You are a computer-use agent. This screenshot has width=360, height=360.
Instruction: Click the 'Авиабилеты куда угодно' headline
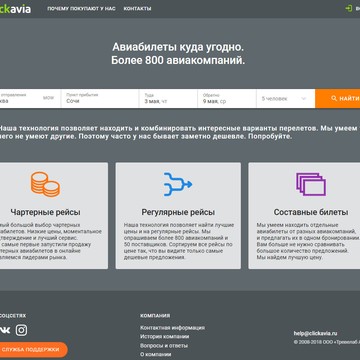tap(178, 47)
